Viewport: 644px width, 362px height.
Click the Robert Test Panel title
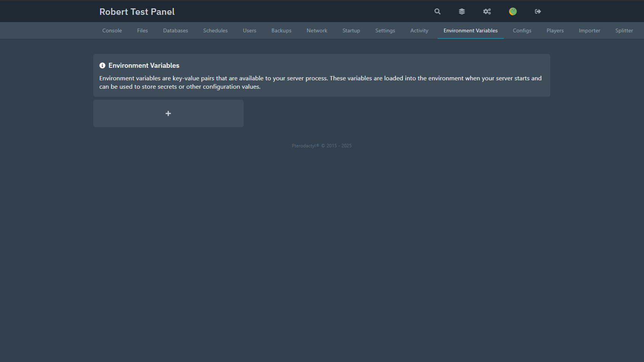point(137,12)
